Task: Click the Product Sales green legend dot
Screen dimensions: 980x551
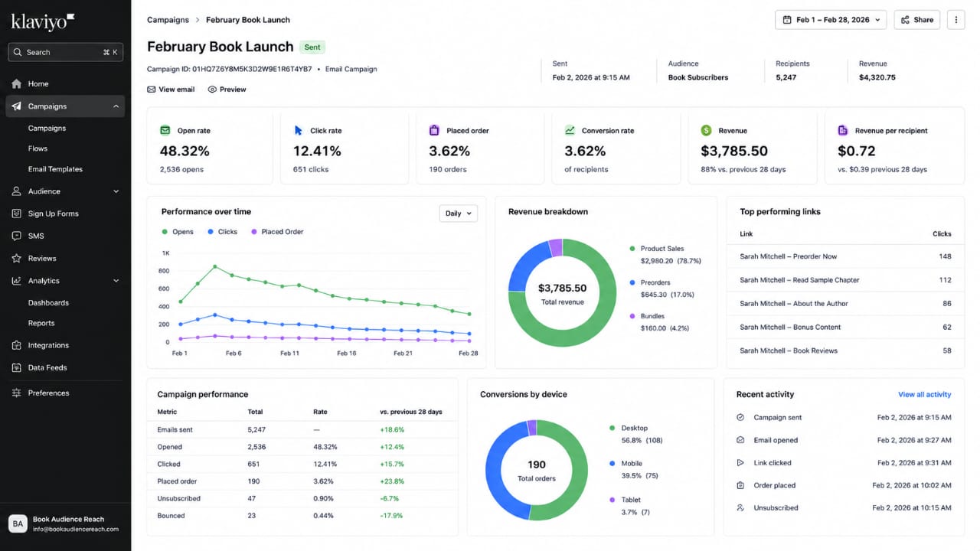Action: pyautogui.click(x=632, y=249)
